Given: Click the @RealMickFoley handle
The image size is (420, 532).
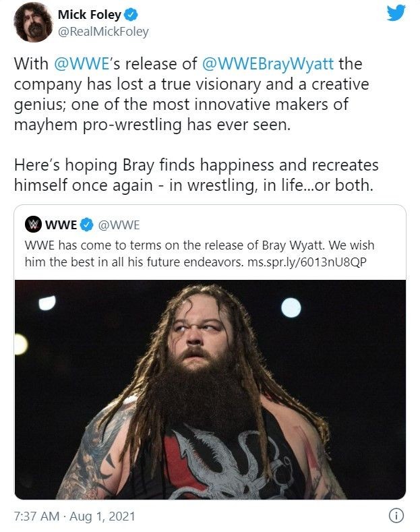Looking at the screenshot, I should pyautogui.click(x=103, y=32).
